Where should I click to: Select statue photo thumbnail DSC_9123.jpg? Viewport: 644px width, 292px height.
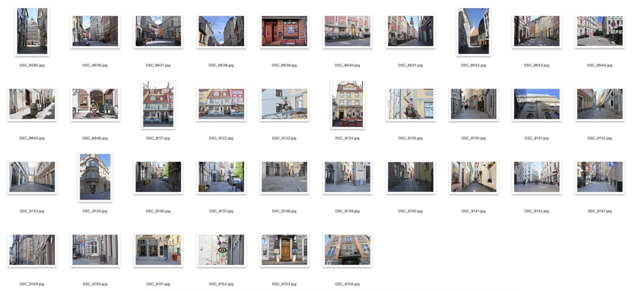tap(284, 104)
